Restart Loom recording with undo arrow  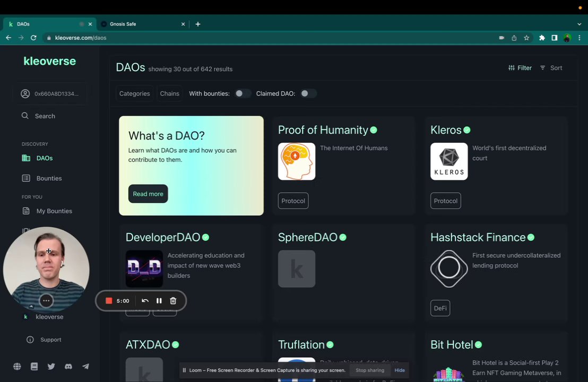[145, 301]
